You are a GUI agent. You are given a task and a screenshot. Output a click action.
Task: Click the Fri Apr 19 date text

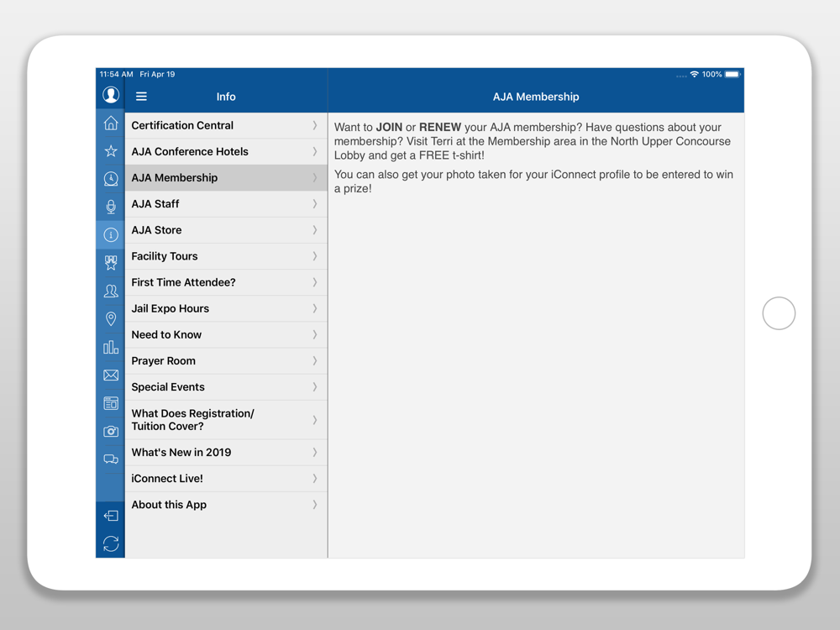click(158, 74)
